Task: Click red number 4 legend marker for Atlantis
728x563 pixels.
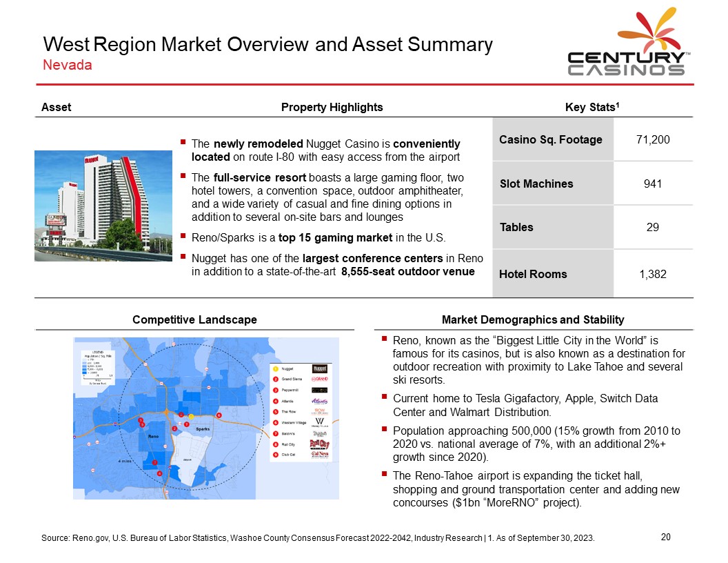Action: pos(275,402)
